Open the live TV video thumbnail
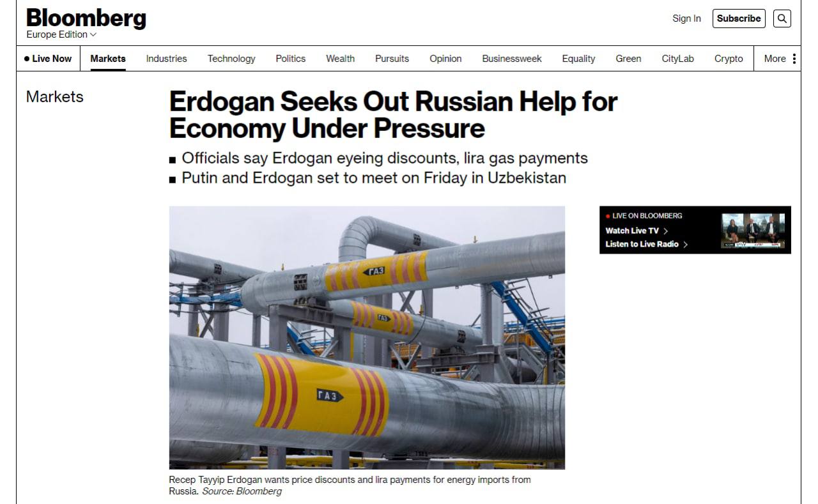This screenshot has width=818, height=504. tap(753, 231)
